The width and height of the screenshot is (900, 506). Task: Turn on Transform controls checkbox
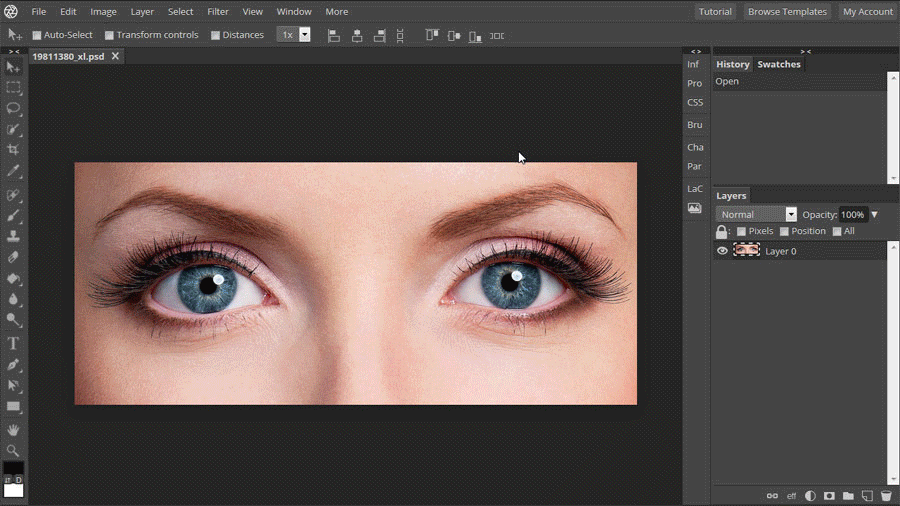(x=110, y=35)
